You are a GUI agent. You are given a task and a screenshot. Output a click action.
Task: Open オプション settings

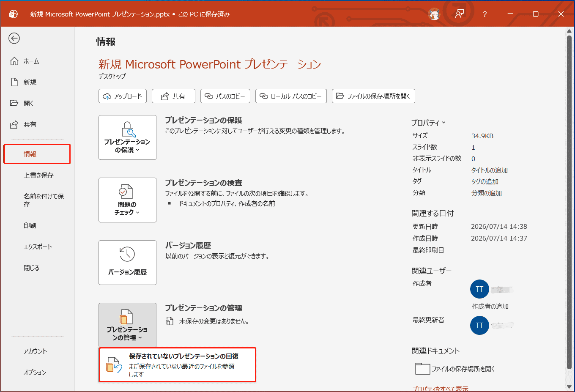coord(35,372)
